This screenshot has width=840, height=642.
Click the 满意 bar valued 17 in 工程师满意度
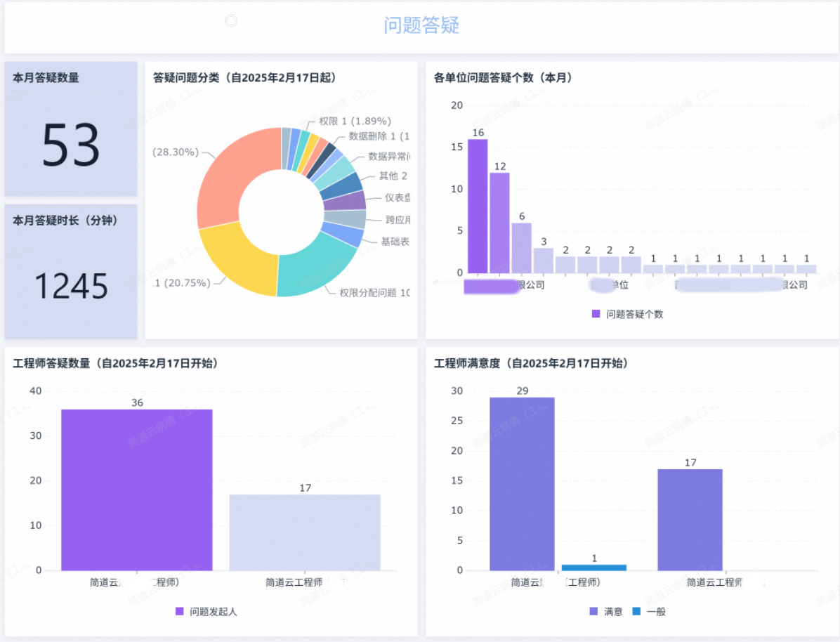click(690, 520)
